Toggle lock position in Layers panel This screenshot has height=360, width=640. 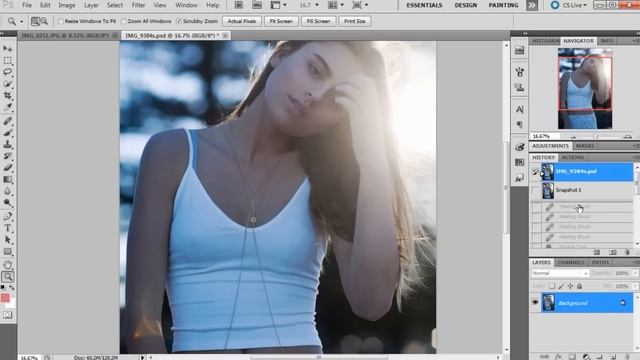(570, 286)
